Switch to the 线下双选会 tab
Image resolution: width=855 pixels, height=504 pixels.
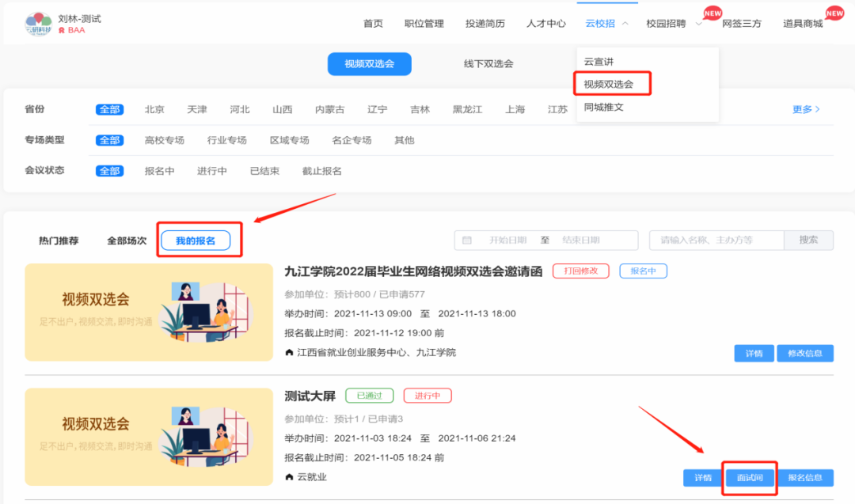[488, 64]
